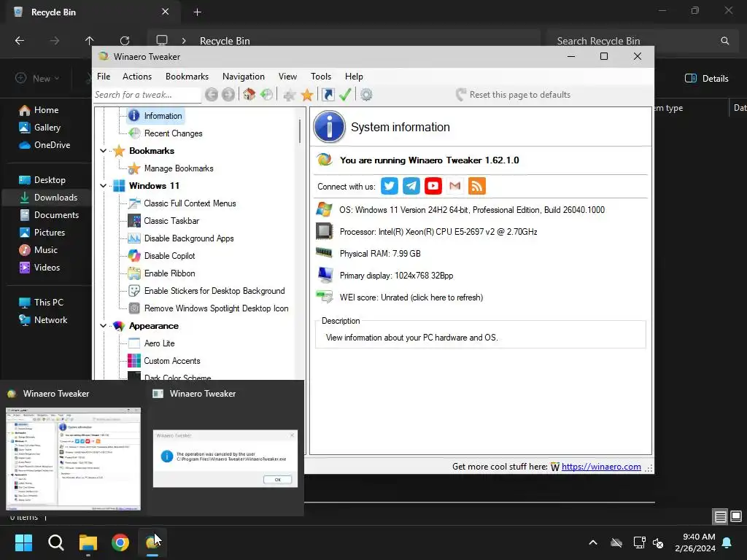Image resolution: width=747 pixels, height=560 pixels.
Task: Select the Winaero Tweaker dialog thumbnail preview
Action: click(225, 459)
